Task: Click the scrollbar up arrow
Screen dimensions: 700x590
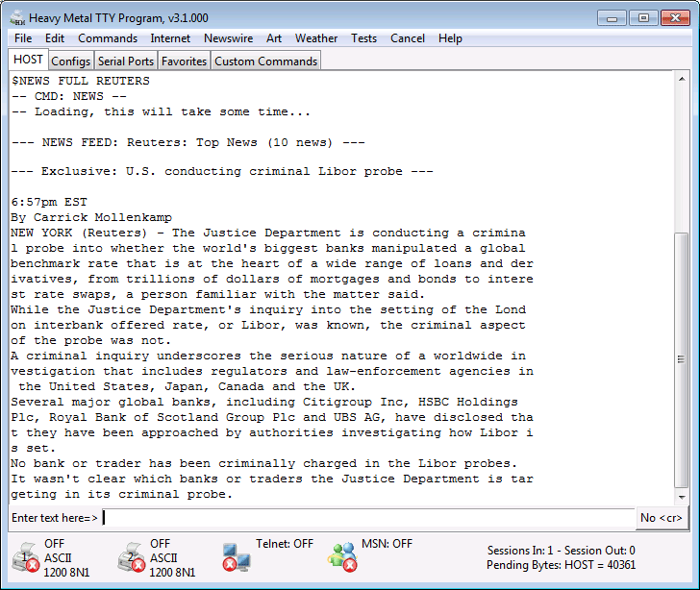Action: [x=681, y=79]
